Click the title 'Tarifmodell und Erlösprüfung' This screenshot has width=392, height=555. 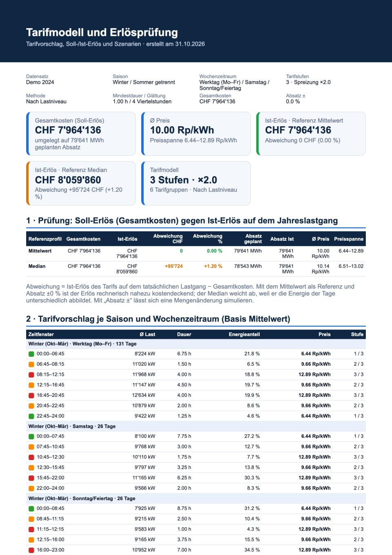click(102, 32)
